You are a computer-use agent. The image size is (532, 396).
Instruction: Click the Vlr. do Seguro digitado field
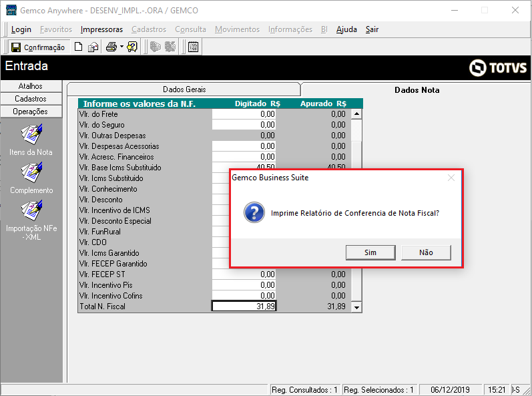(x=244, y=124)
